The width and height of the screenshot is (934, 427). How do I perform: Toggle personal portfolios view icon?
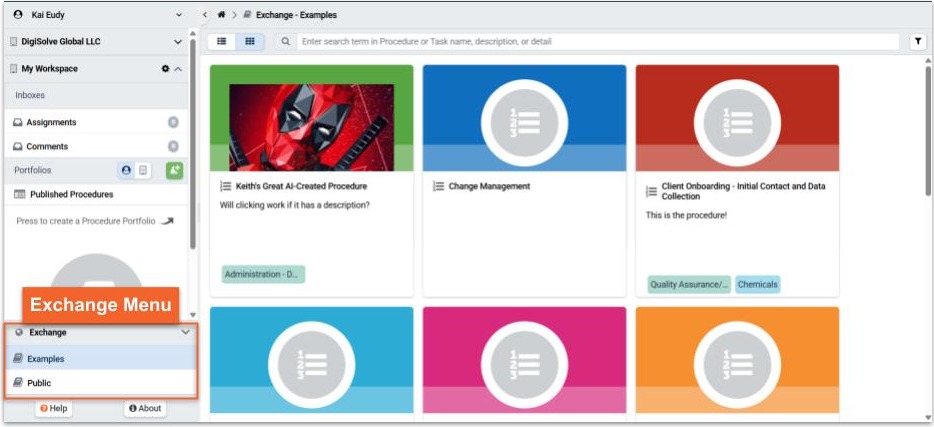coord(126,170)
